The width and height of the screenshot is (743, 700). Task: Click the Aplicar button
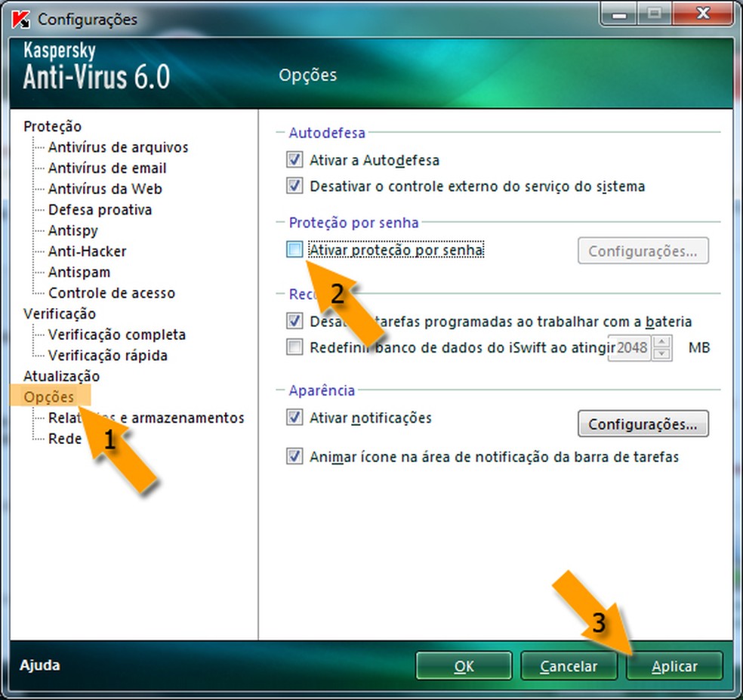674,666
